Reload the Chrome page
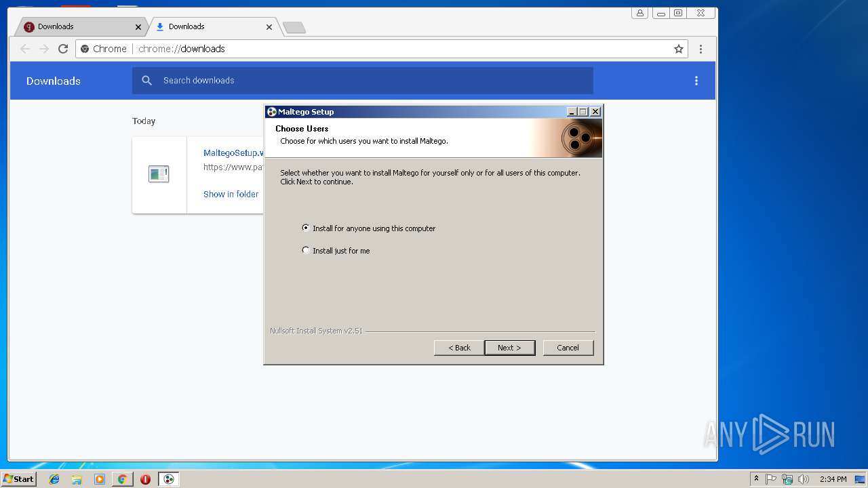The width and height of the screenshot is (868, 488). [x=63, y=49]
